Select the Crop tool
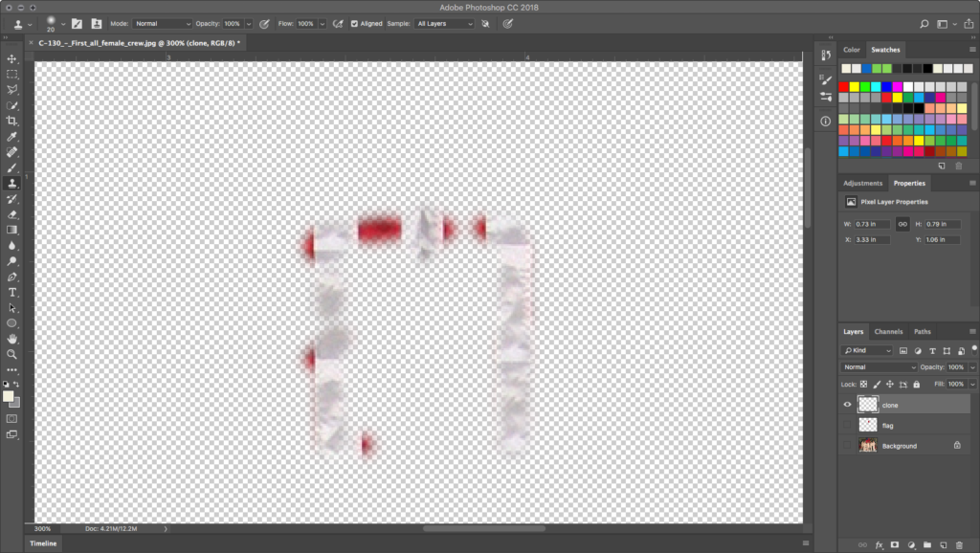This screenshot has width=980, height=553. point(12,121)
